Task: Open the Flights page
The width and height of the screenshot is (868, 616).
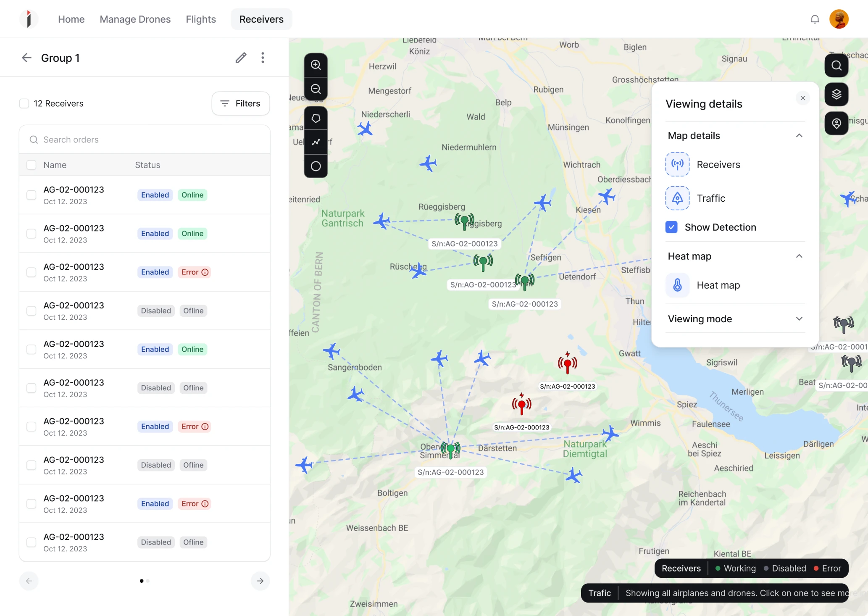Action: tap(200, 19)
